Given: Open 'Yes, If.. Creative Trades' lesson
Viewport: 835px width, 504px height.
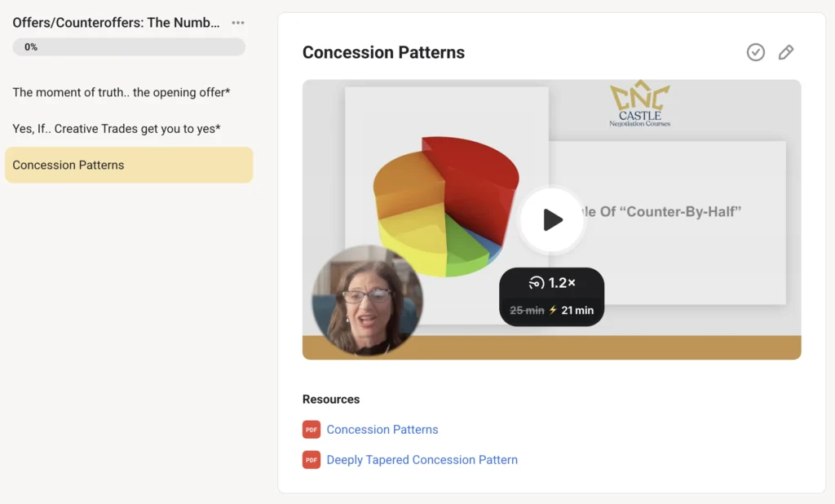Looking at the screenshot, I should 117,129.
